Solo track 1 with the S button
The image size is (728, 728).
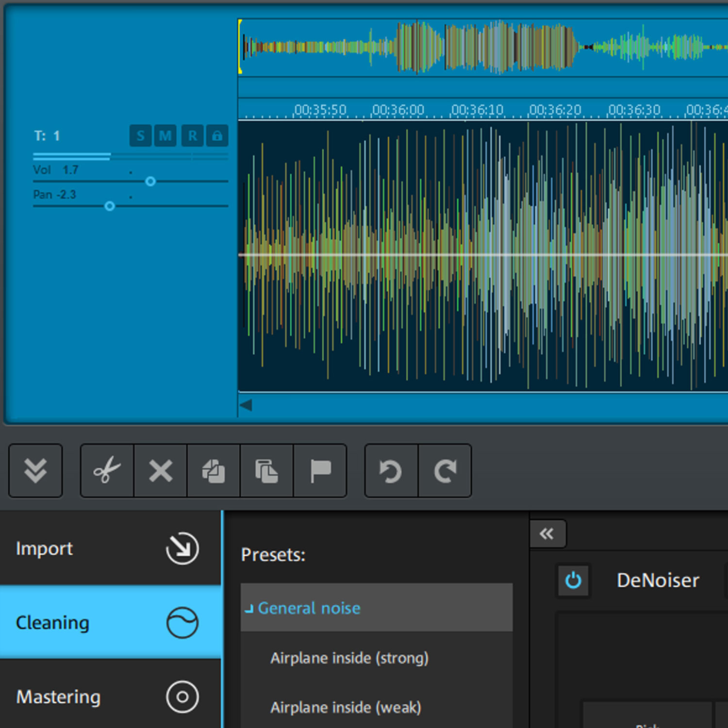pos(140,136)
